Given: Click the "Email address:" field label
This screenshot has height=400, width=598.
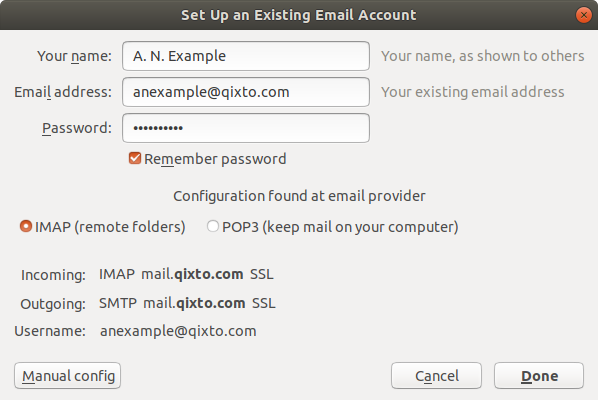Looking at the screenshot, I should 63,92.
